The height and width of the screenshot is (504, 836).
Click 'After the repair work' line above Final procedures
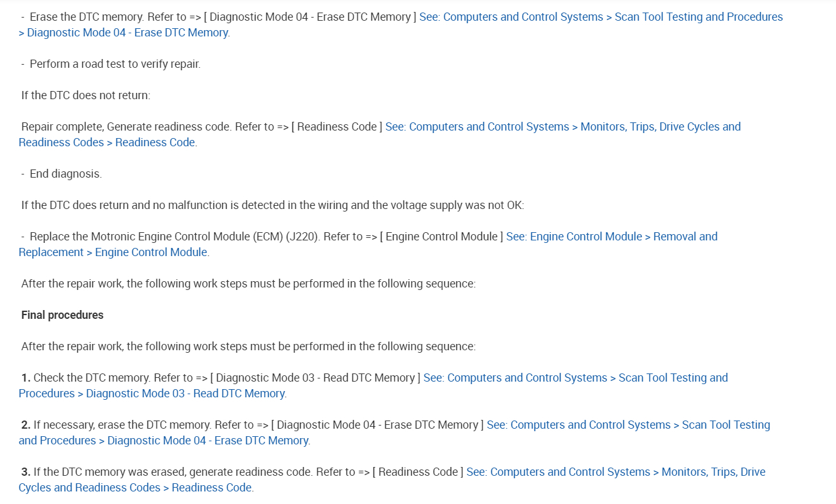[248, 284]
